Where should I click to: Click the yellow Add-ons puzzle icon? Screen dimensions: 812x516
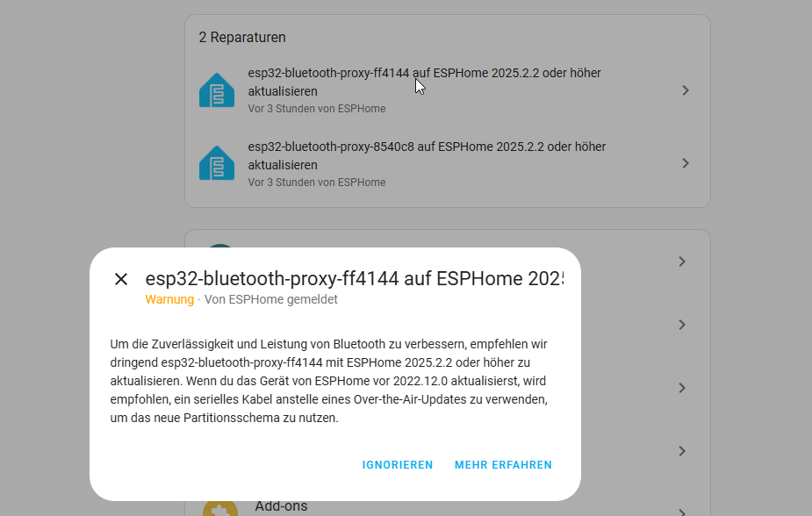219,509
